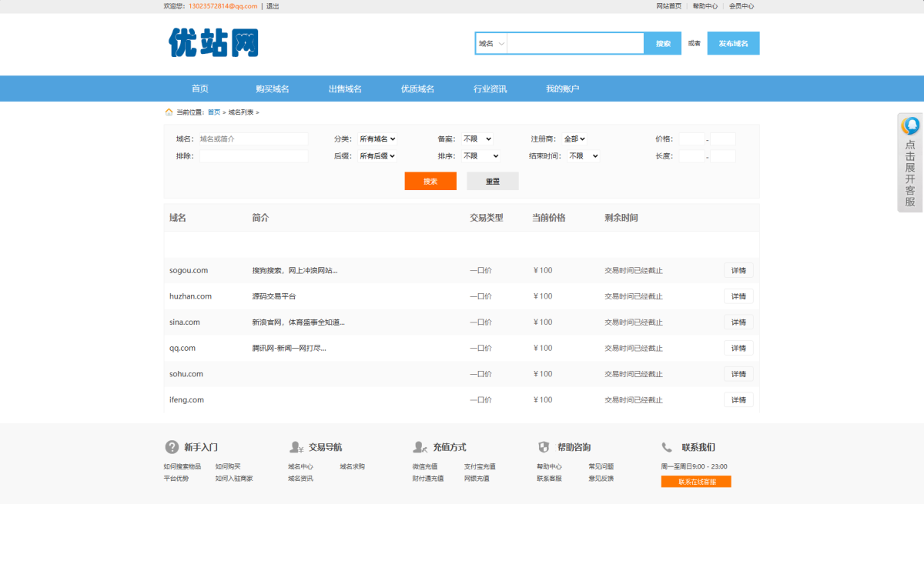This screenshot has height=561, width=924.
Task: Click 详情 for qq.com
Action: coord(738,348)
